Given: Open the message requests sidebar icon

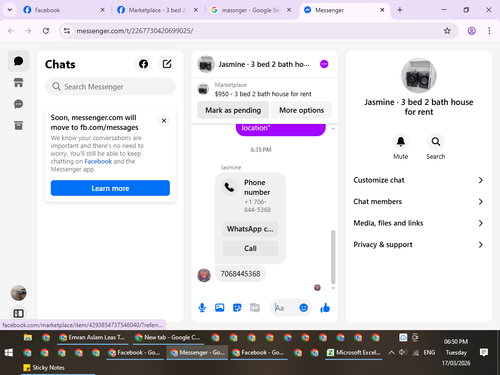Looking at the screenshot, I should [x=19, y=104].
